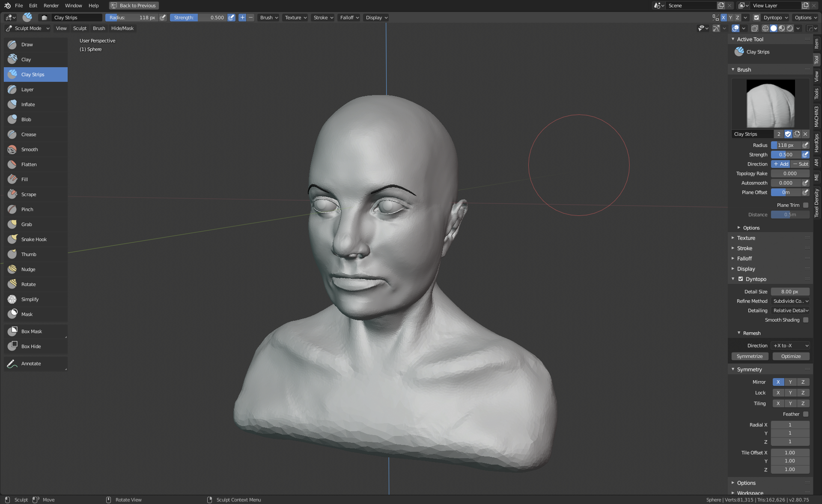Open the Sculpt Mode selector dropdown
The height and width of the screenshot is (504, 822).
click(28, 28)
